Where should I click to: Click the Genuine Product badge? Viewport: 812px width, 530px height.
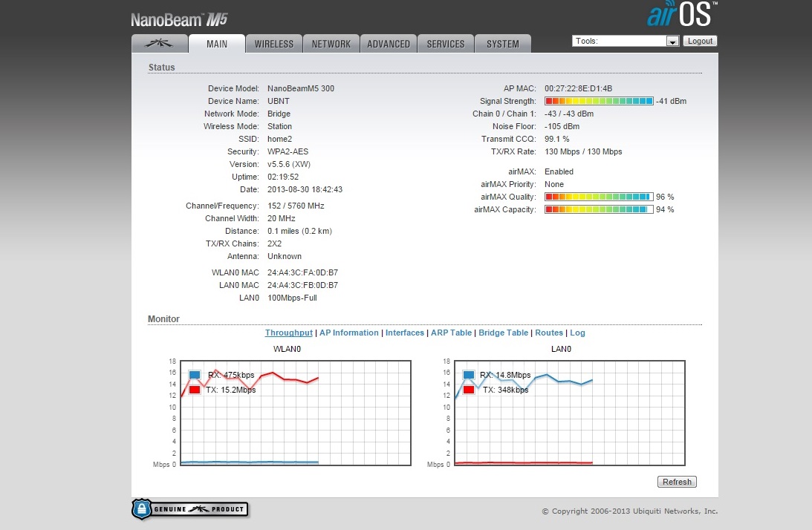(x=190, y=509)
